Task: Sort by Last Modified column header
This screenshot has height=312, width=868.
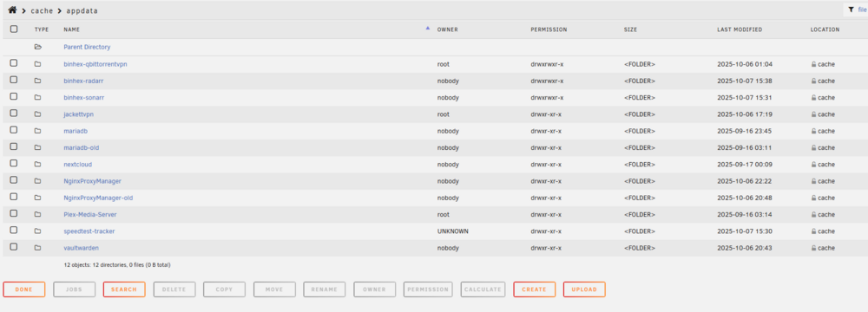Action: pyautogui.click(x=740, y=29)
